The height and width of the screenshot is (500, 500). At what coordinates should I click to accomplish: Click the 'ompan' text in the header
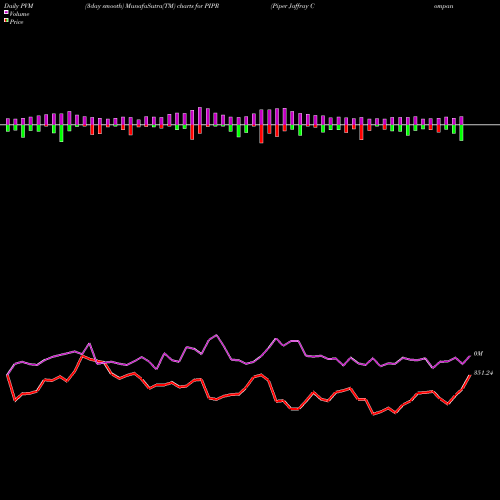click(443, 7)
